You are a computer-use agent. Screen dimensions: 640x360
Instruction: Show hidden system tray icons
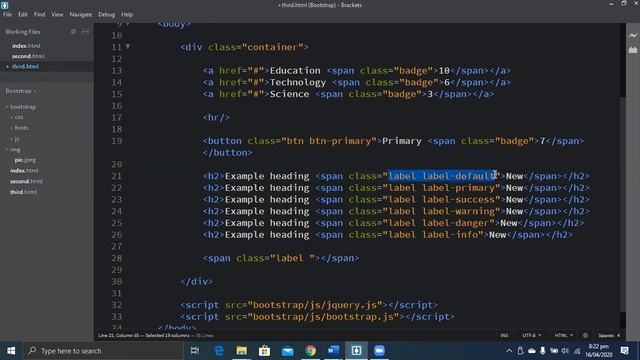click(x=509, y=351)
